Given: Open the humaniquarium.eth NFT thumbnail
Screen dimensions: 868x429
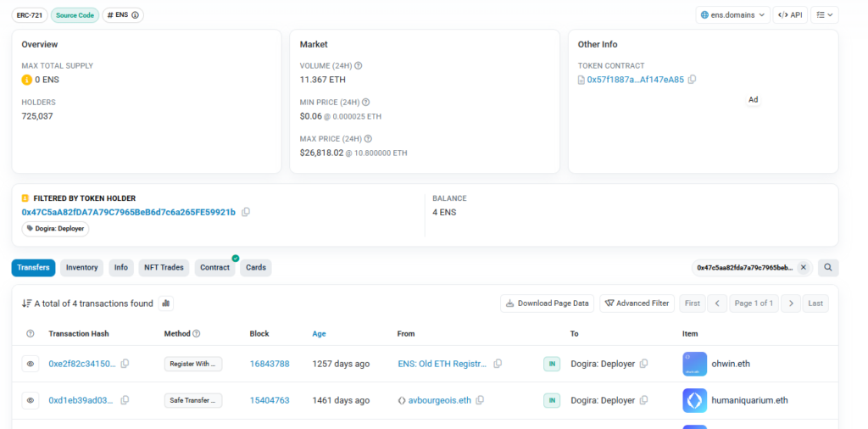Looking at the screenshot, I should [695, 400].
